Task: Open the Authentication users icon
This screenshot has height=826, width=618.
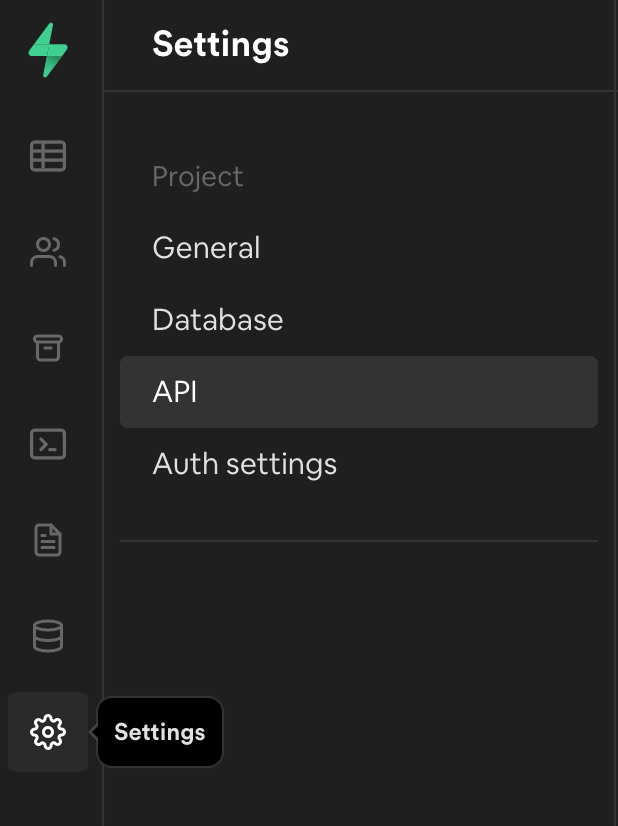Action: pyautogui.click(x=48, y=252)
